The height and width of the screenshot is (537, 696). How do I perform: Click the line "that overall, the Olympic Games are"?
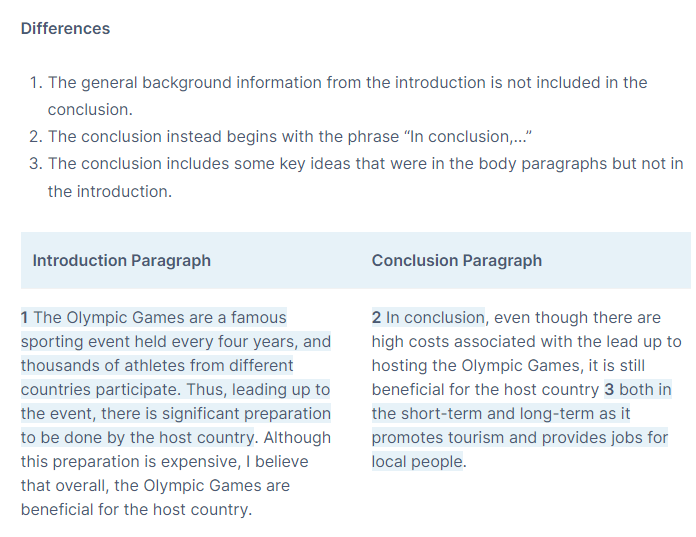pyautogui.click(x=155, y=486)
